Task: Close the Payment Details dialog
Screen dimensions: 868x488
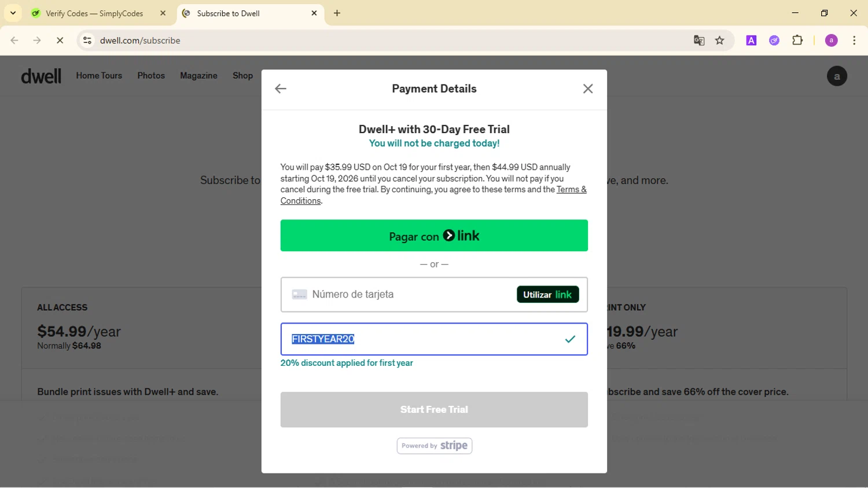Action: (x=588, y=89)
